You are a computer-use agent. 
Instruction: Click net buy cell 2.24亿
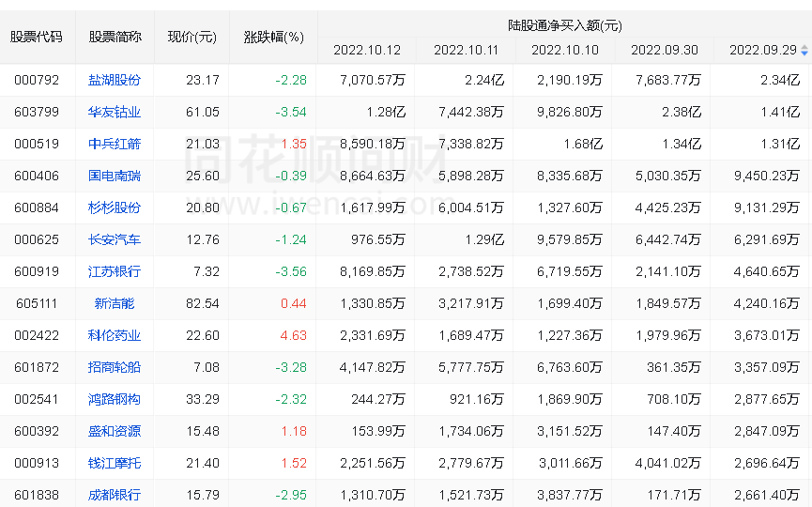click(x=484, y=80)
